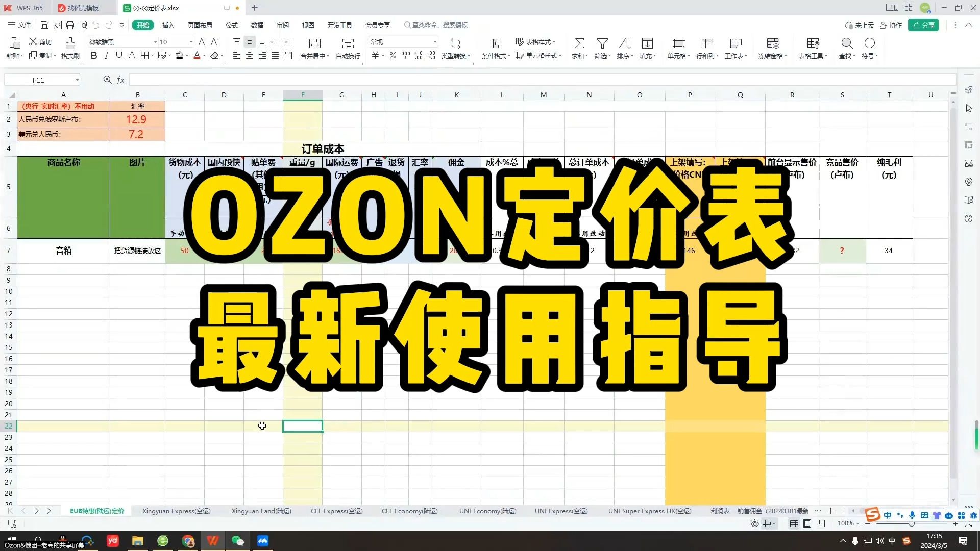Toggle bold formatting on selected cell
980x551 pixels.
93,56
